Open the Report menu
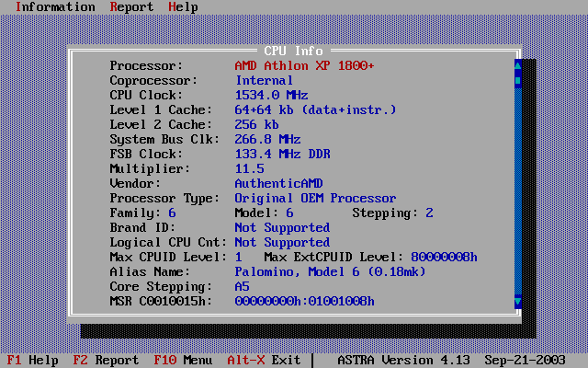This screenshot has height=368, width=588. point(131,7)
